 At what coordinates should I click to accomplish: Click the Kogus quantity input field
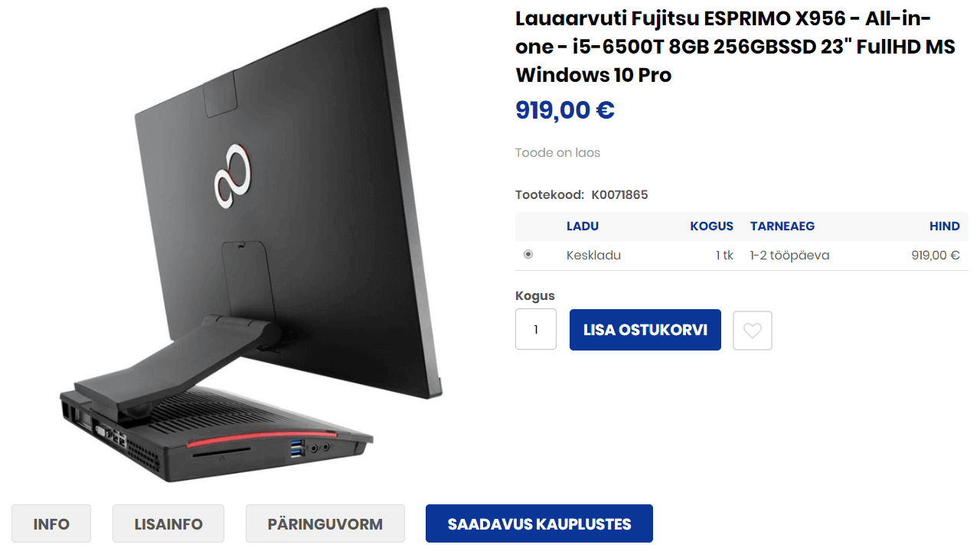536,329
